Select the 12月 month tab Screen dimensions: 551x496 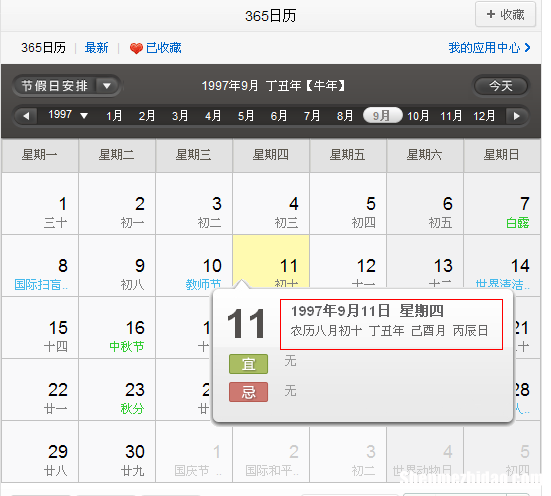[484, 116]
